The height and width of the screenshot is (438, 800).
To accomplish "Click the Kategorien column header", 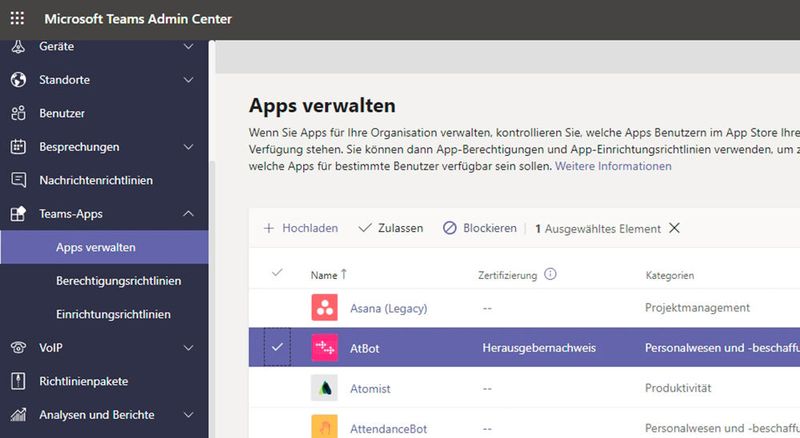I will coord(669,276).
